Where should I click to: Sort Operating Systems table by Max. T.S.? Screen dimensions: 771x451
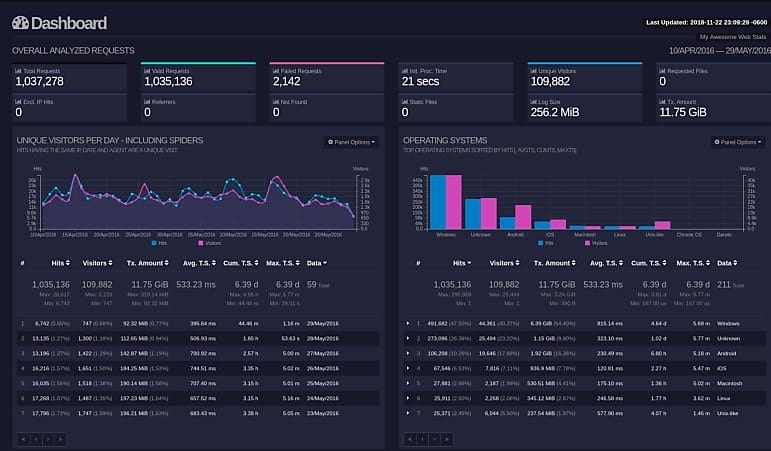pyautogui.click(x=693, y=263)
